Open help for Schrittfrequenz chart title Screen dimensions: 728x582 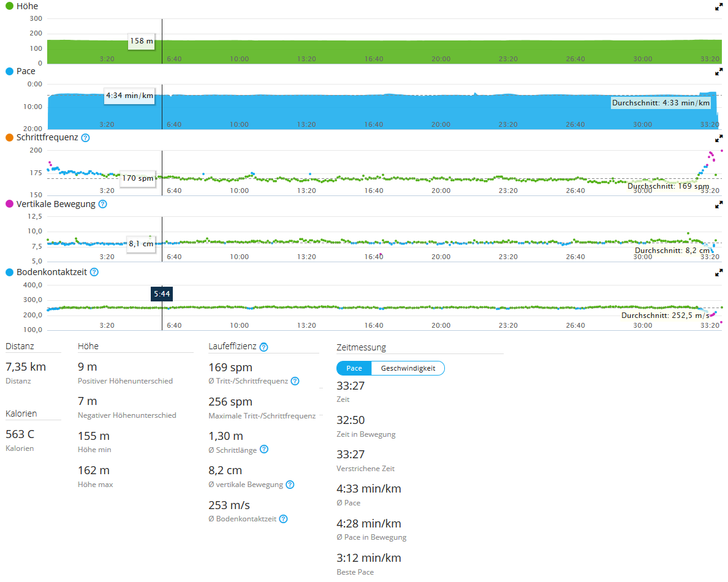[x=86, y=138]
